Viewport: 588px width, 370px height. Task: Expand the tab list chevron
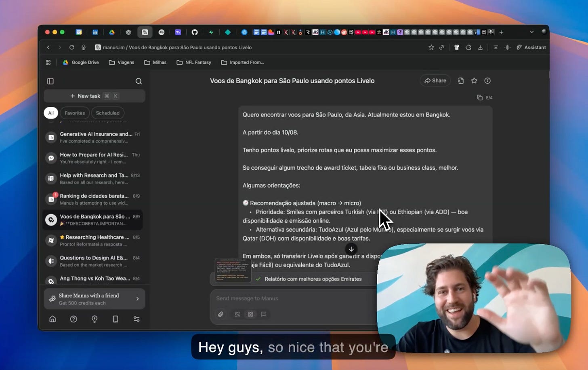pyautogui.click(x=532, y=32)
